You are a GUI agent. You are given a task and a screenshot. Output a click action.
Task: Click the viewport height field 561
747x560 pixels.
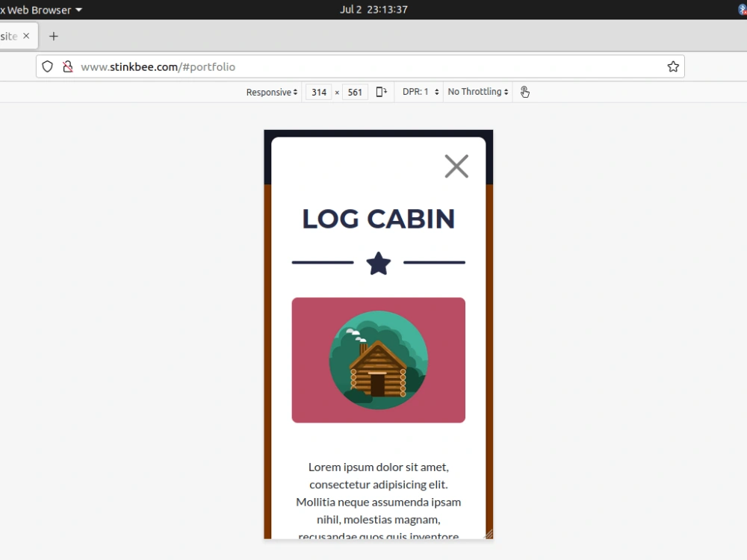(x=355, y=92)
